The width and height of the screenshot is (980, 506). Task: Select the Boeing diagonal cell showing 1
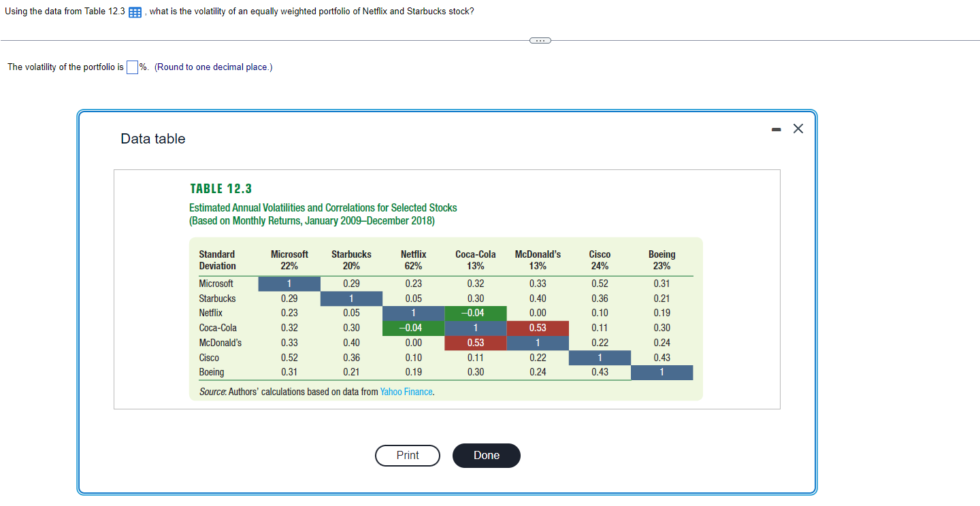coord(661,372)
